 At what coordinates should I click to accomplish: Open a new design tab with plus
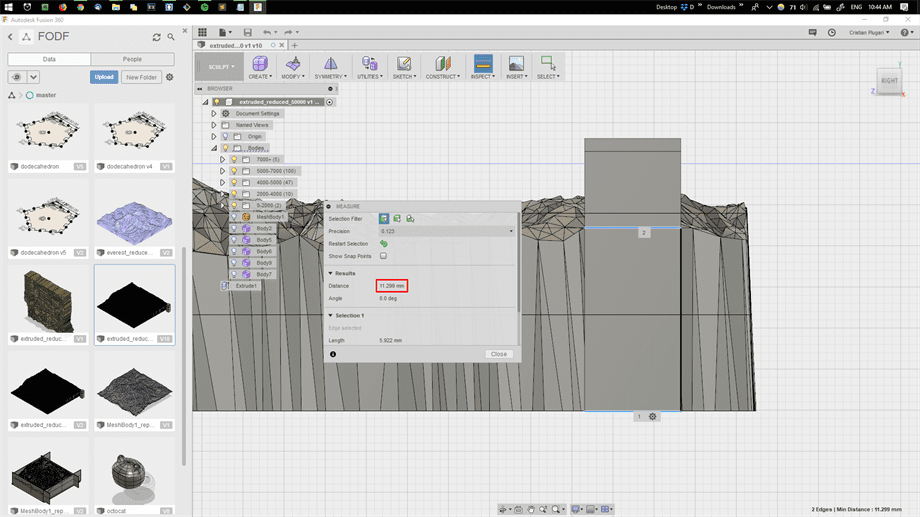click(295, 45)
